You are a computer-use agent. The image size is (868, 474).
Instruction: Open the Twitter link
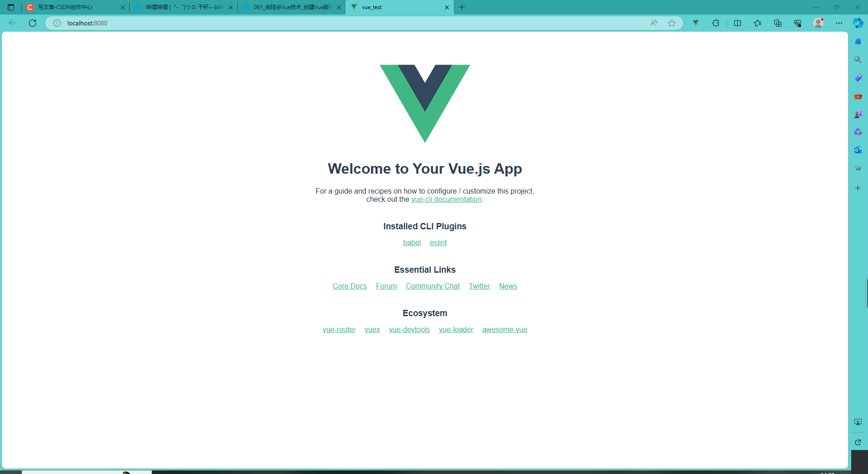pyautogui.click(x=479, y=286)
